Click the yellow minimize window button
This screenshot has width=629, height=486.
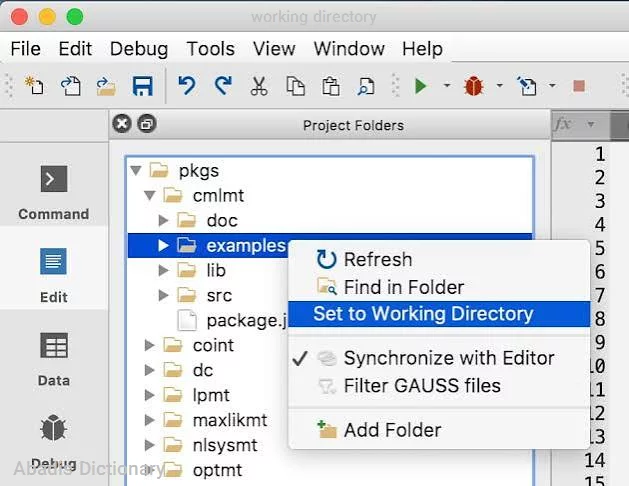click(47, 16)
